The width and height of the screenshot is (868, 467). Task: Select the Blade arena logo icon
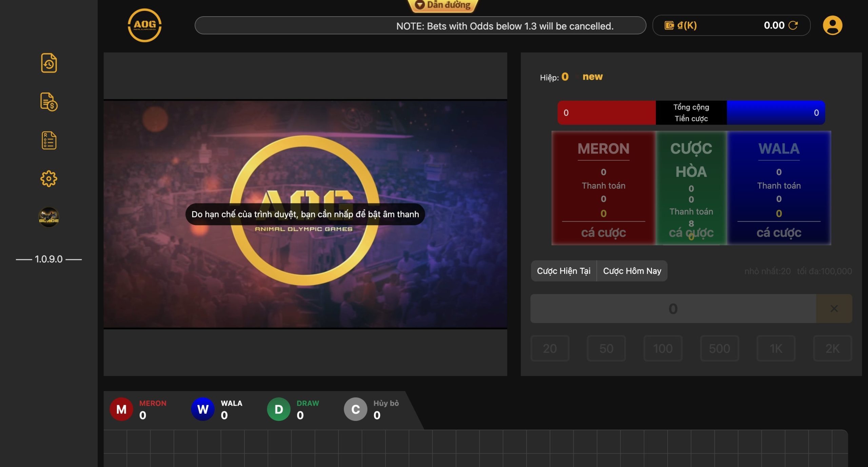click(x=49, y=217)
